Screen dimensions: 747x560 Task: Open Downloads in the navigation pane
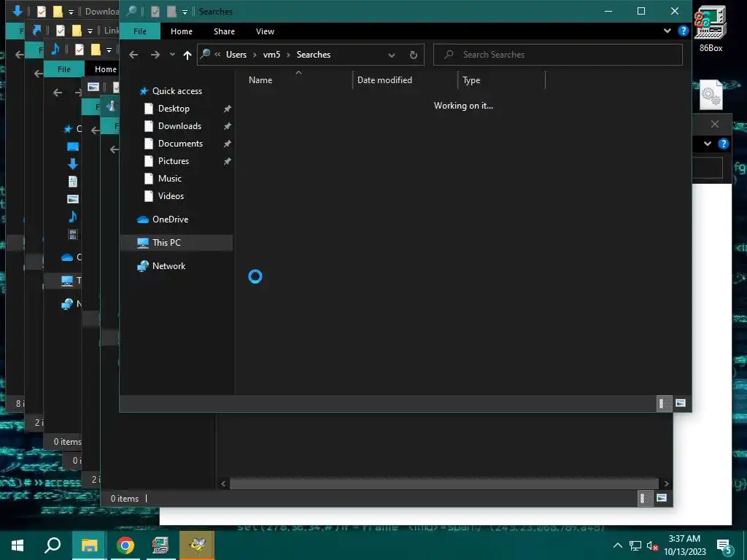point(179,126)
